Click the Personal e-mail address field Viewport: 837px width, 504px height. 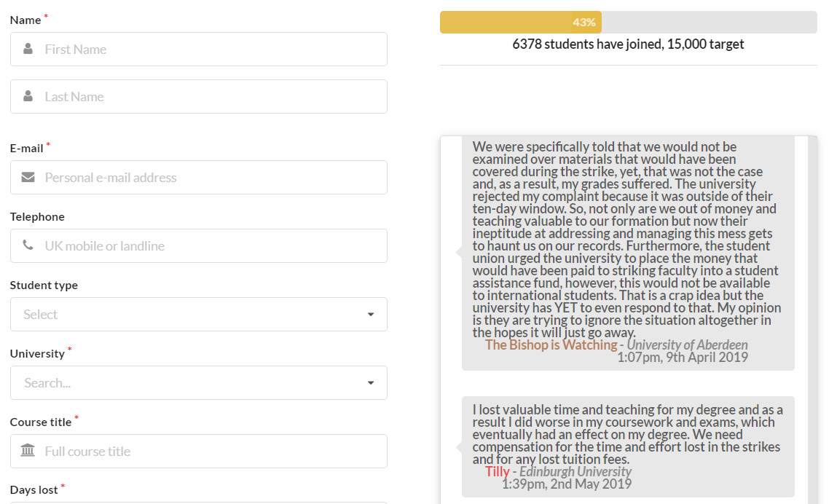199,177
